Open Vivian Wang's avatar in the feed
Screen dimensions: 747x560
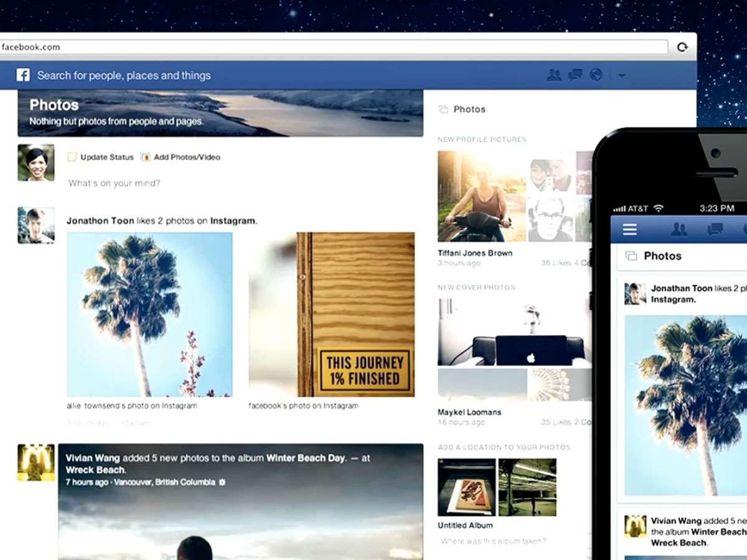pyautogui.click(x=36, y=462)
